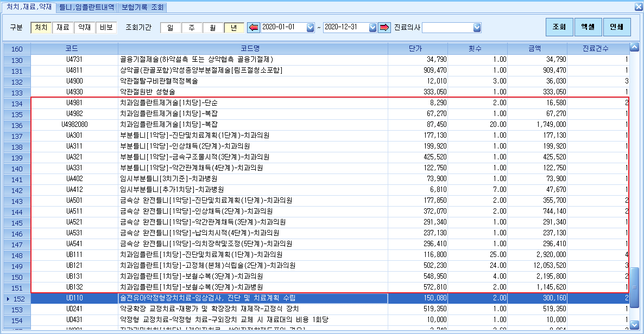Image resolution: width=644 pixels, height=334 pixels.
Task: Click code cell UA501
Action: click(x=74, y=200)
